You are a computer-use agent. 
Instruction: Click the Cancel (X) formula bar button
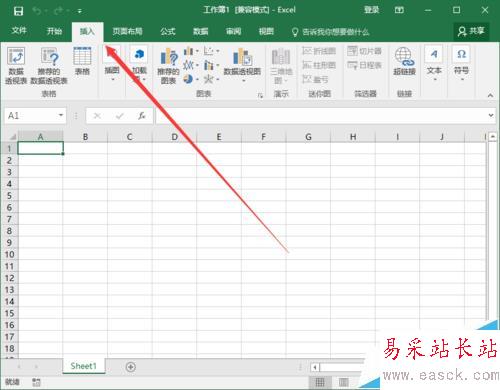click(97, 116)
